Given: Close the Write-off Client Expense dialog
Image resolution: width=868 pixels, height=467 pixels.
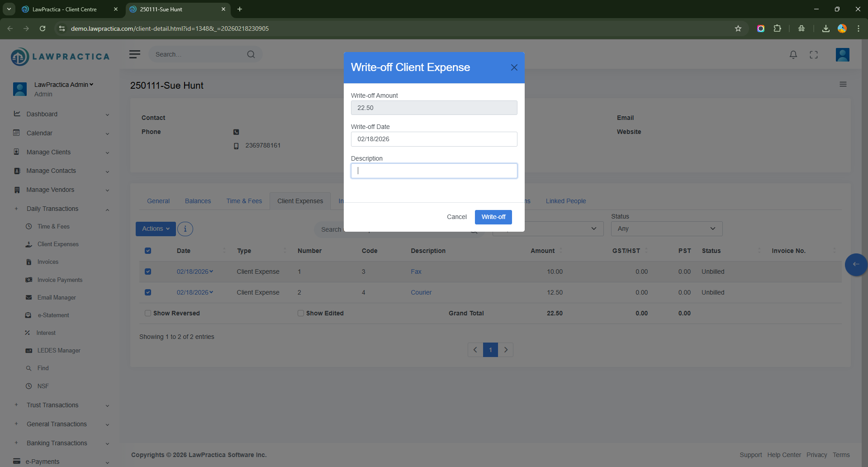Looking at the screenshot, I should (x=514, y=67).
